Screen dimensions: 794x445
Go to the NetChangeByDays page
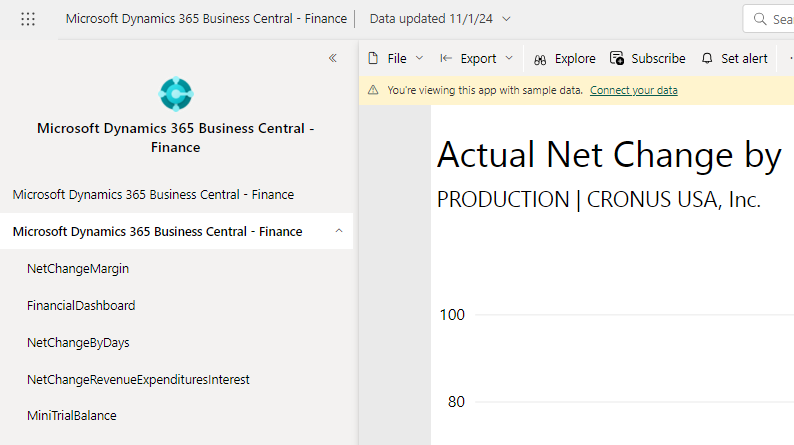pos(78,342)
